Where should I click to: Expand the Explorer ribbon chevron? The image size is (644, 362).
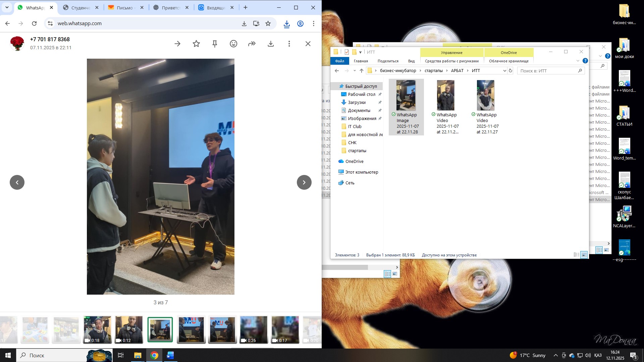pos(578,61)
